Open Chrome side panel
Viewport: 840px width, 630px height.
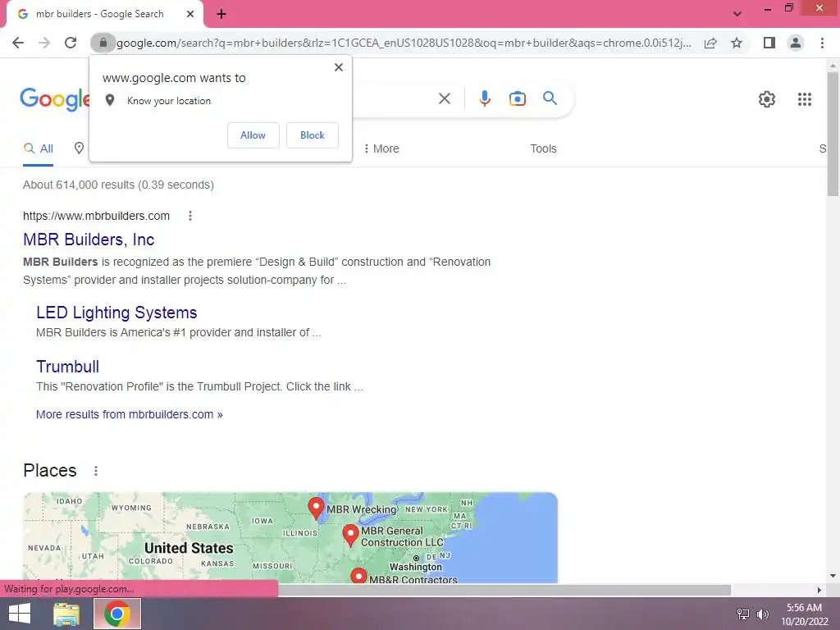769,43
